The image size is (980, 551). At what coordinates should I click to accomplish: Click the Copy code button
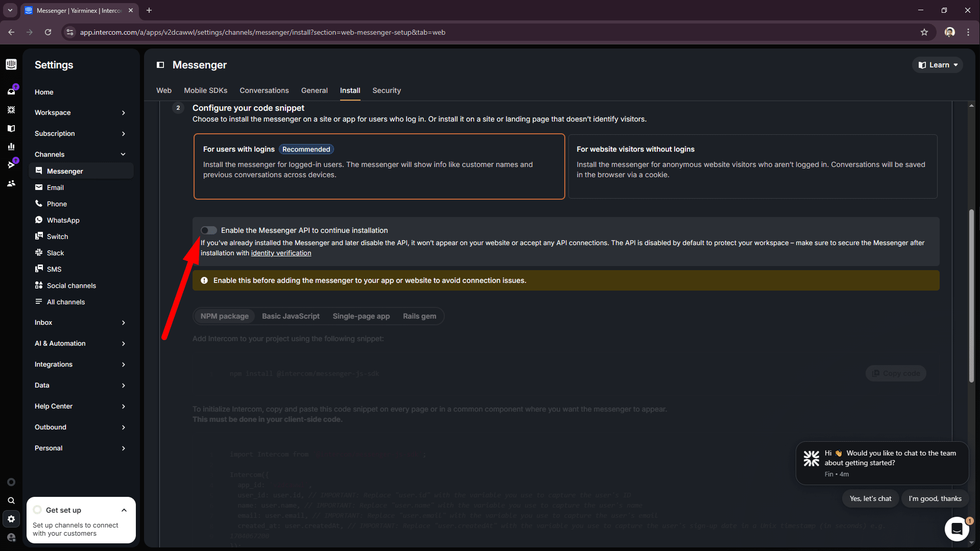point(896,373)
